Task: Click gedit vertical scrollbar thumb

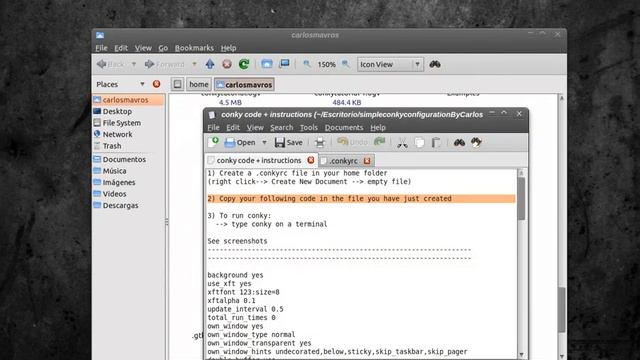Action: [521, 199]
